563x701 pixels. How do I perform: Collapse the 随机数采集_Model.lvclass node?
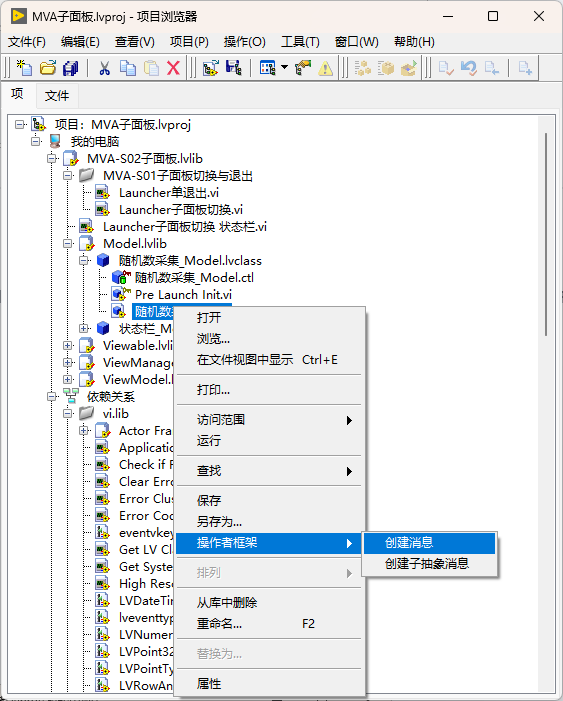click(84, 260)
